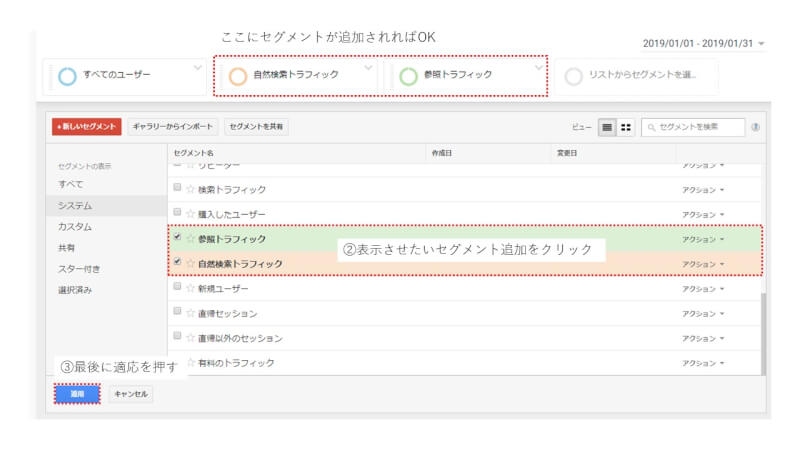Click the 有料のトラフィック segment name
Screen dimensions: 800x450
236,363
